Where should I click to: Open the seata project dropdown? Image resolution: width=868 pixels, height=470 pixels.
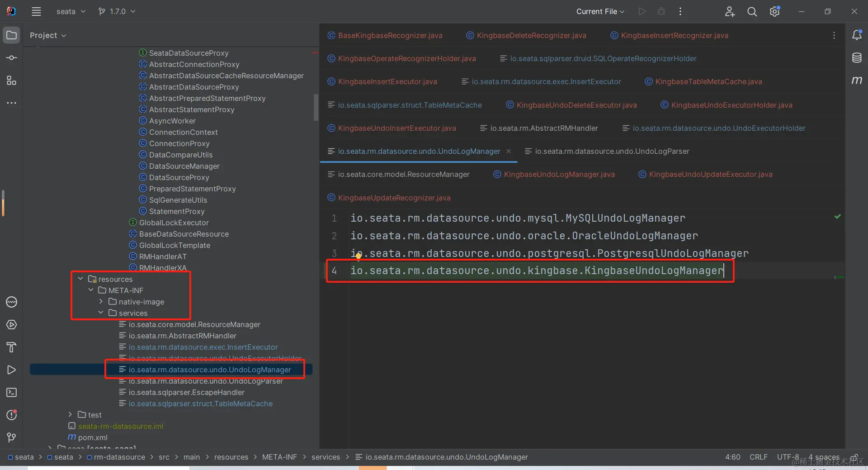click(71, 12)
